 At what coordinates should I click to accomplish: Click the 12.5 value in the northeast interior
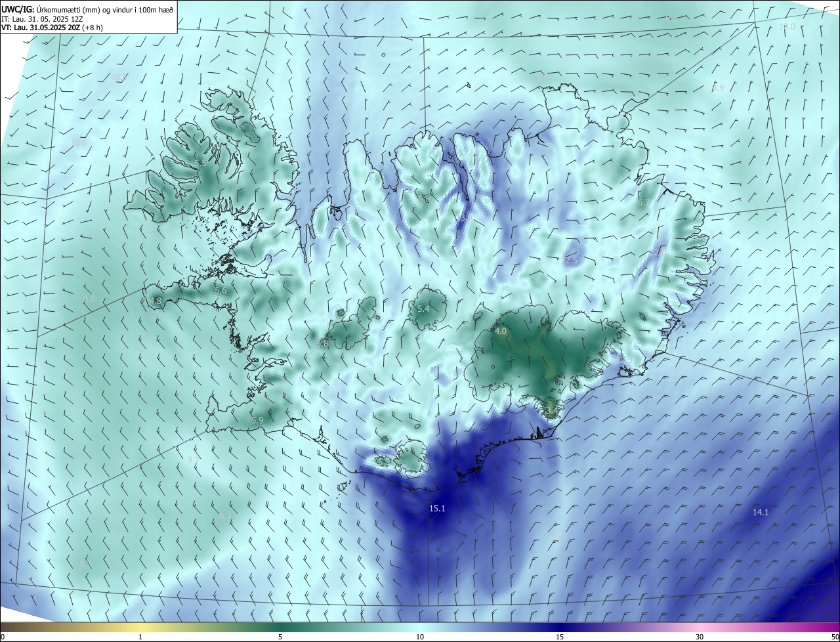[570, 261]
